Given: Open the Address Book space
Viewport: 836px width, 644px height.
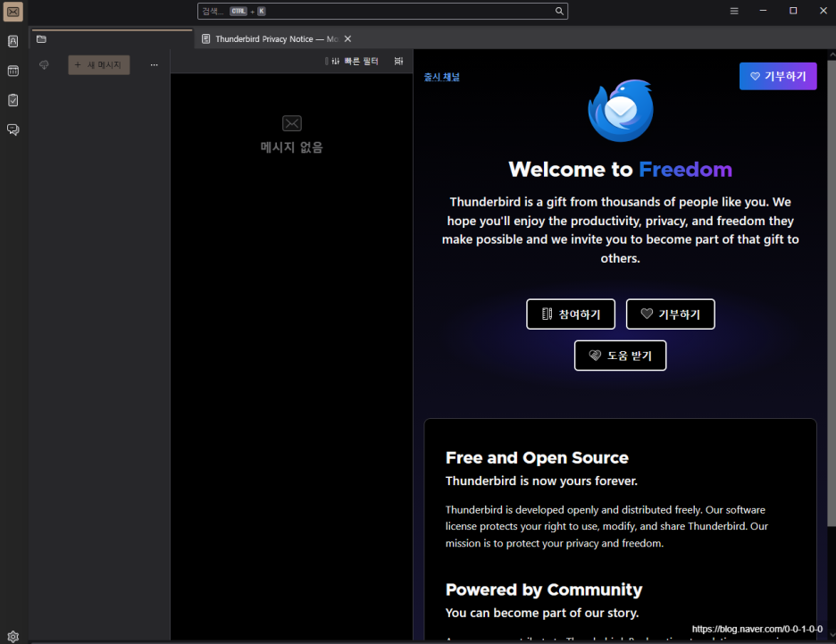Looking at the screenshot, I should tap(13, 41).
